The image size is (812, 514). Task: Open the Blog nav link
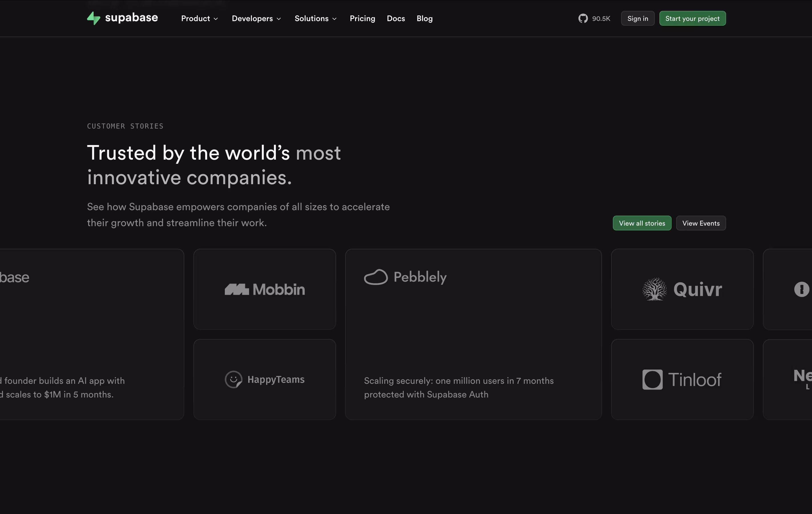[424, 19]
